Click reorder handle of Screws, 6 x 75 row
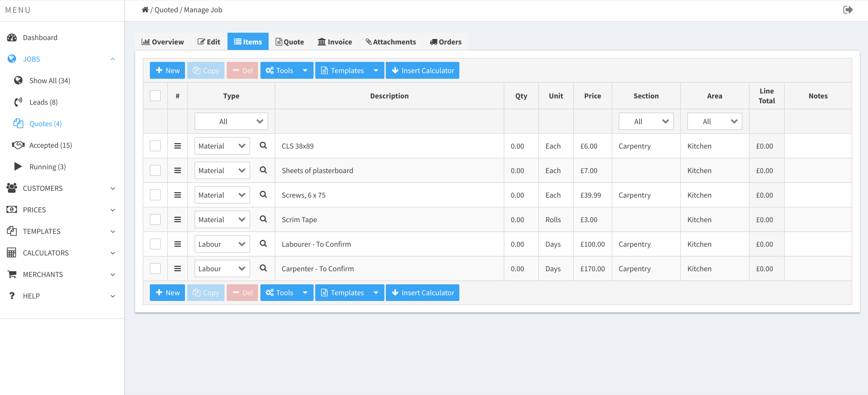Image resolution: width=868 pixels, height=395 pixels. [178, 195]
